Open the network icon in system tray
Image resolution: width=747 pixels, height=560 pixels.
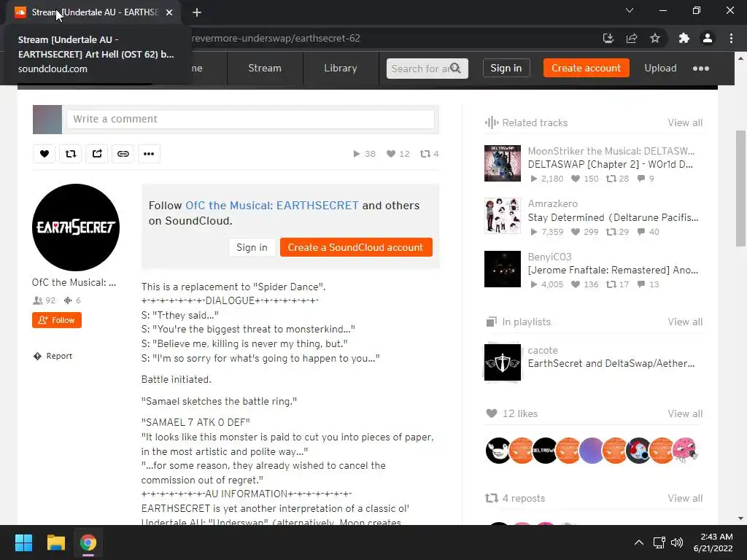click(x=659, y=542)
